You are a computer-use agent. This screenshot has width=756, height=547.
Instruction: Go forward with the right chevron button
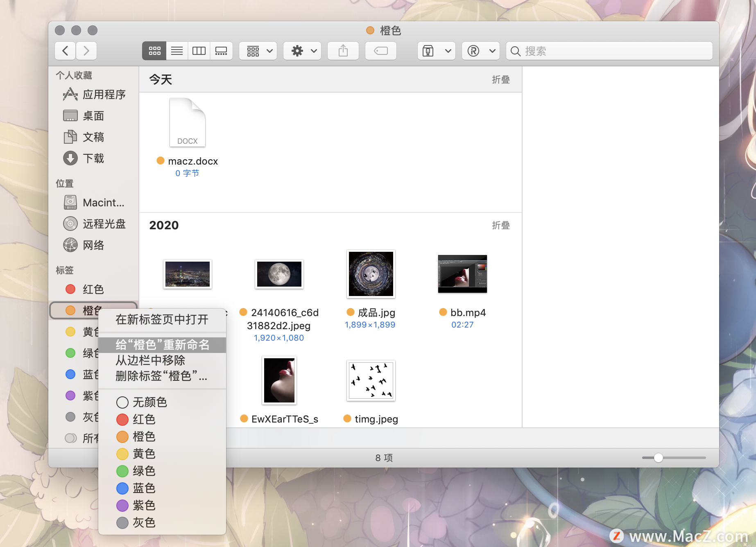point(86,51)
